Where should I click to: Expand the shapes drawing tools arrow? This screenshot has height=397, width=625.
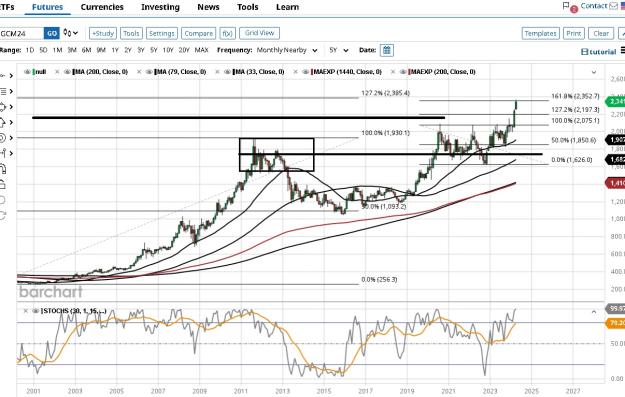[11, 107]
